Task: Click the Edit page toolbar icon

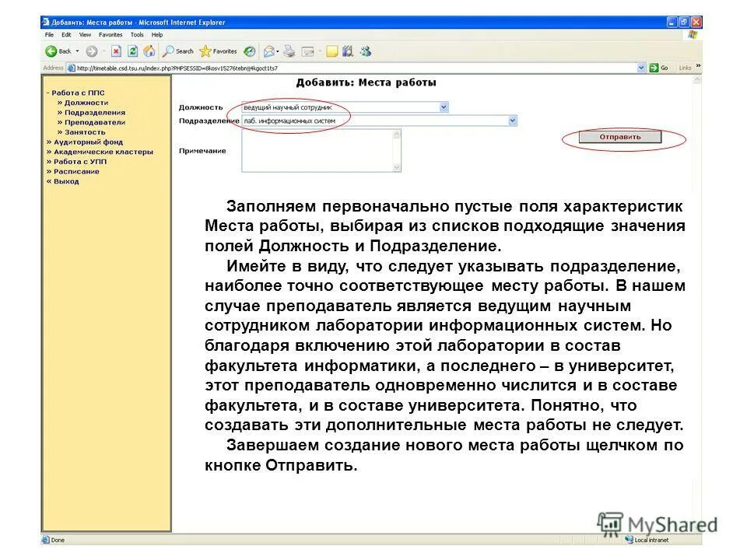Action: tap(308, 51)
